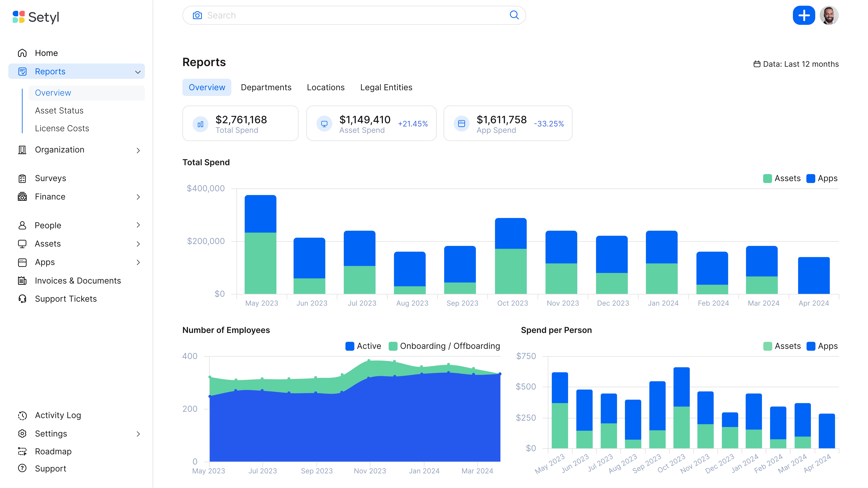Expand the Organization menu
Image resolution: width=868 pixels, height=488 pixels.
click(x=138, y=150)
